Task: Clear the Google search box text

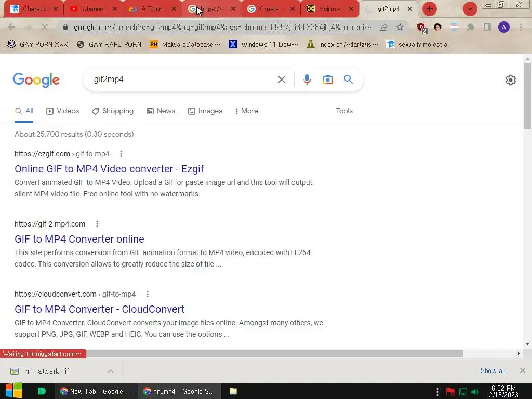Action: coord(281,79)
